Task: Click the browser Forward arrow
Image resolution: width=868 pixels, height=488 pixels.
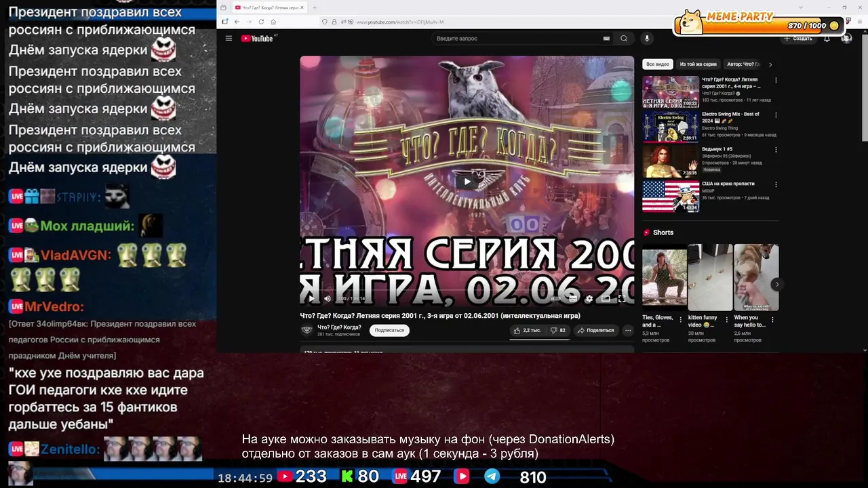Action: pyautogui.click(x=249, y=22)
